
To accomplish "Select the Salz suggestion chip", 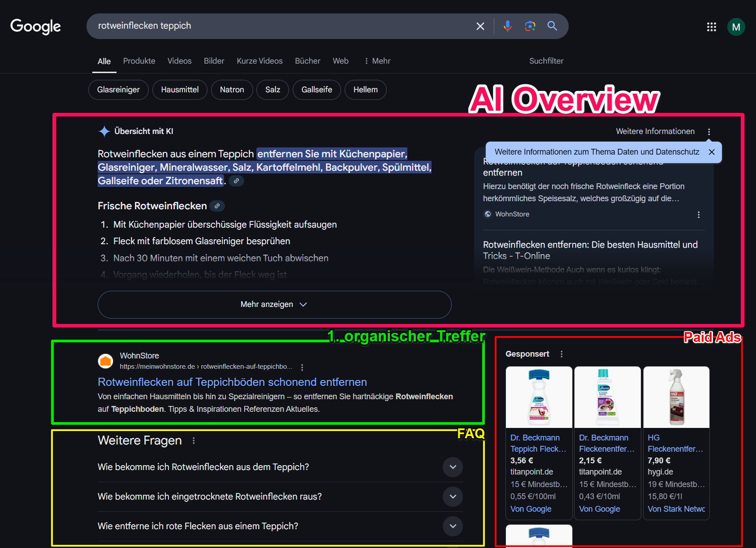I will click(x=272, y=90).
